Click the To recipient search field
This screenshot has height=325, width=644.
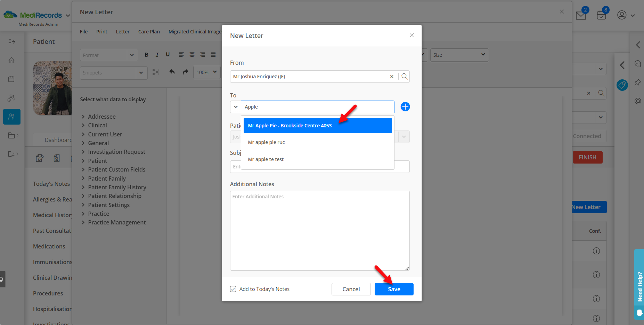(x=318, y=107)
